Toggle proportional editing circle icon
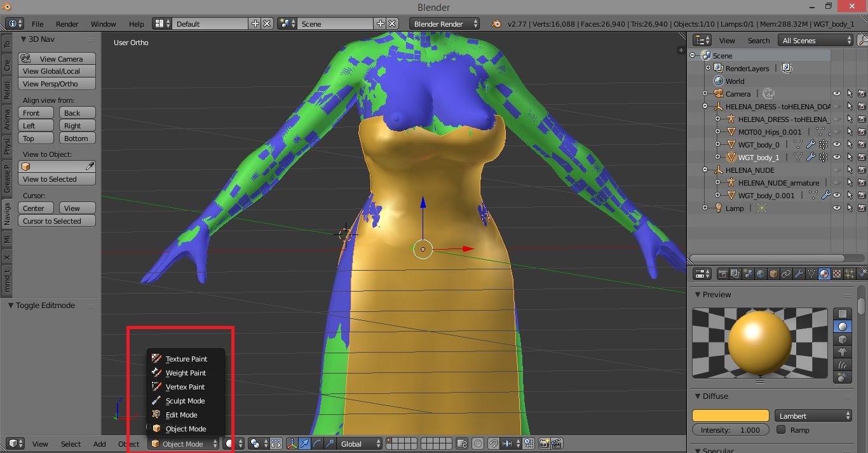The height and width of the screenshot is (453, 868). (477, 443)
